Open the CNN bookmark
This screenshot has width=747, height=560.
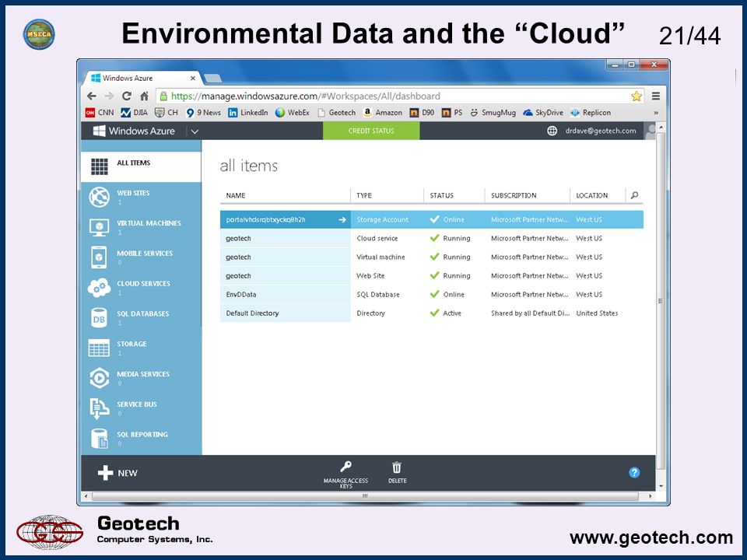(x=100, y=112)
